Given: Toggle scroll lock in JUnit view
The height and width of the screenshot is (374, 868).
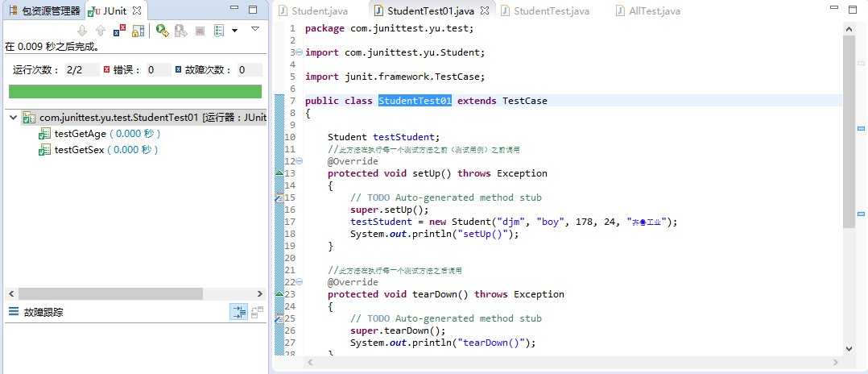Looking at the screenshot, I should (138, 31).
